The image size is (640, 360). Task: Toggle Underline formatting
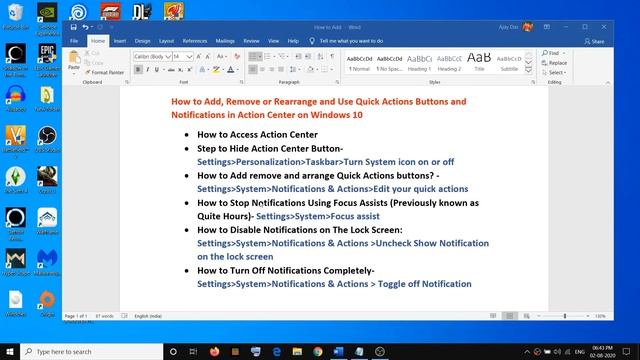(157, 70)
